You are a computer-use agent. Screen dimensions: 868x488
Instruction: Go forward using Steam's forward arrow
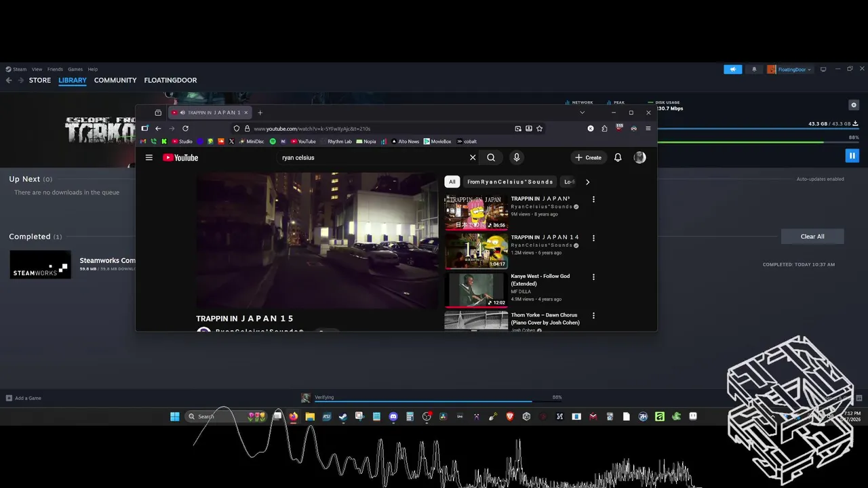click(21, 80)
